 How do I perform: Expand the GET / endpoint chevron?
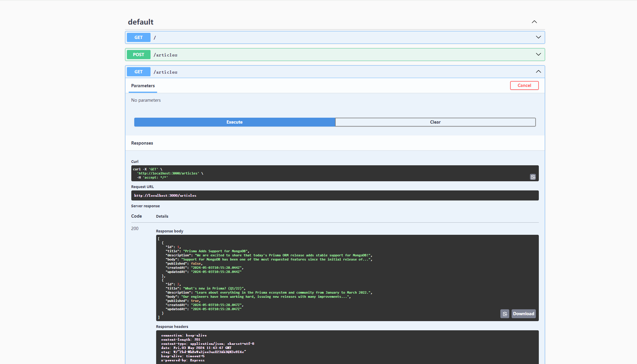coord(538,37)
